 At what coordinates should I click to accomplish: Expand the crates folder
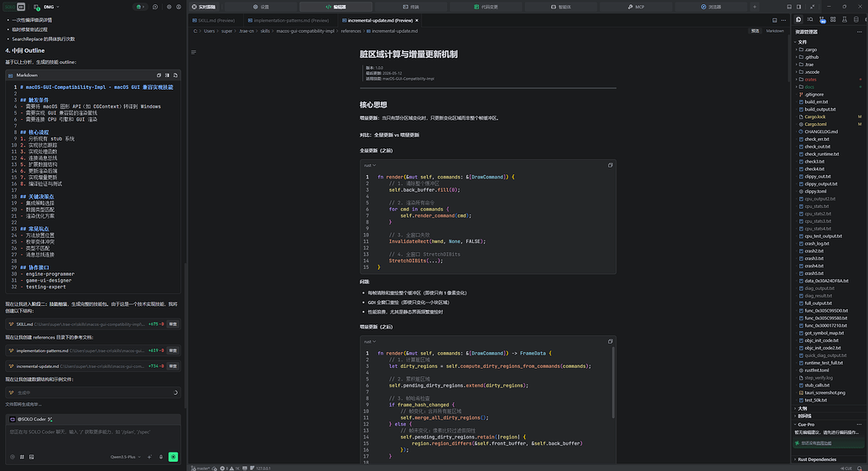click(829, 80)
